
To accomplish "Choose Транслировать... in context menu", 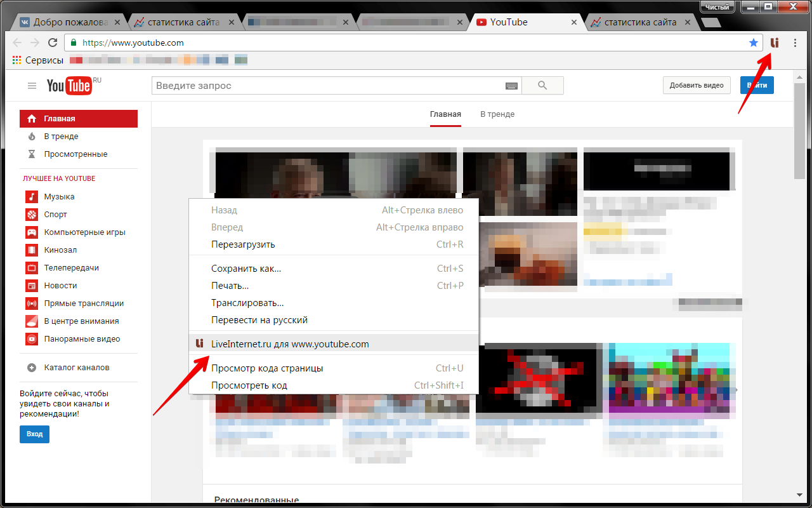I will tap(334, 303).
